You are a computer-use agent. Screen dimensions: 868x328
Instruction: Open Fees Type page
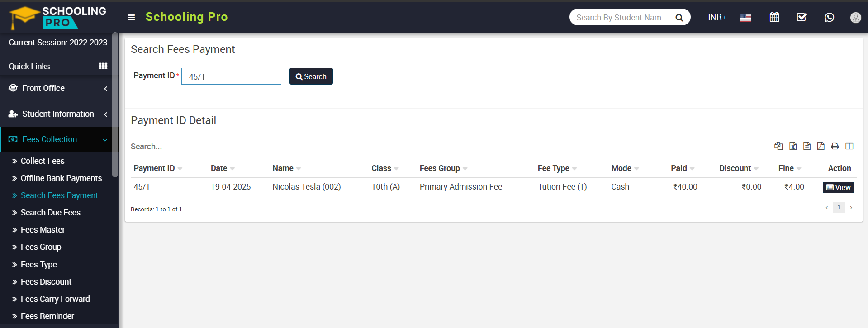coord(39,265)
